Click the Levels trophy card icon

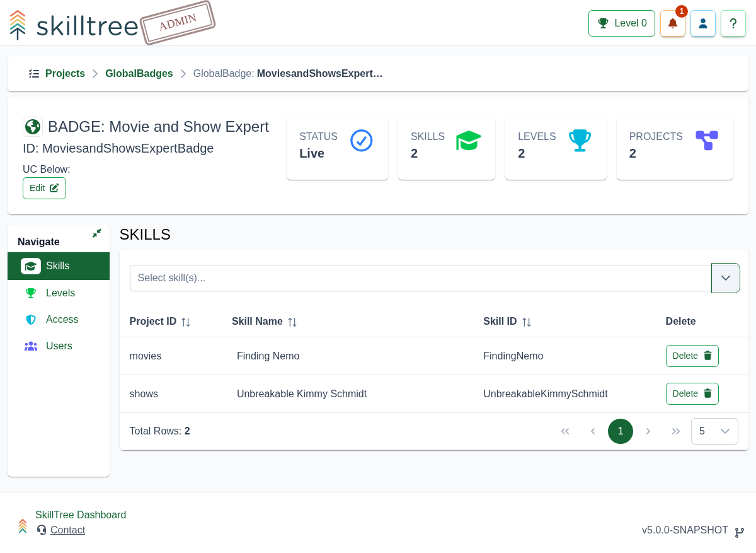tap(580, 141)
